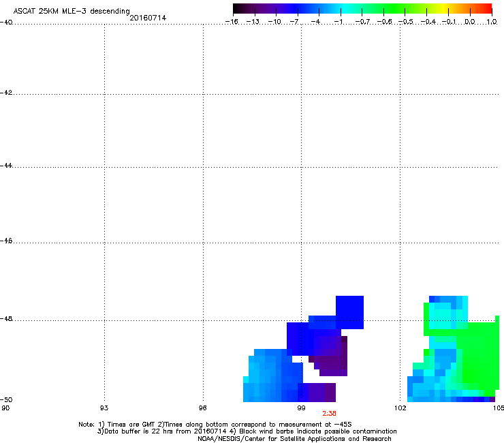Click the latitude axis label -42

(6, 93)
